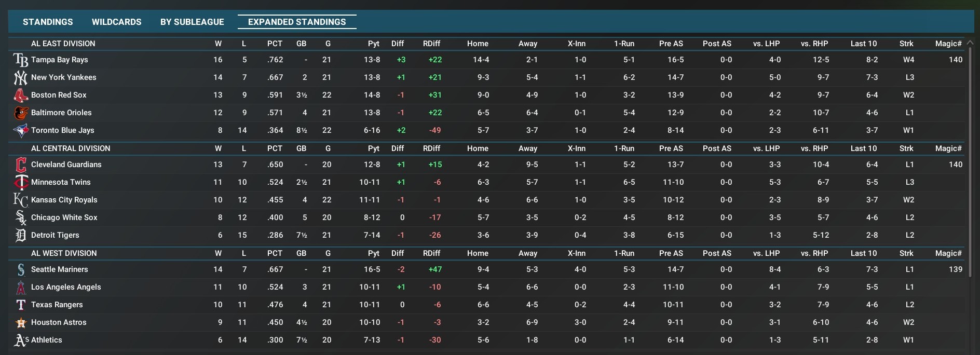Image resolution: width=980 pixels, height=355 pixels.
Task: Click the Cleveland Guardians logo icon
Action: 21,165
